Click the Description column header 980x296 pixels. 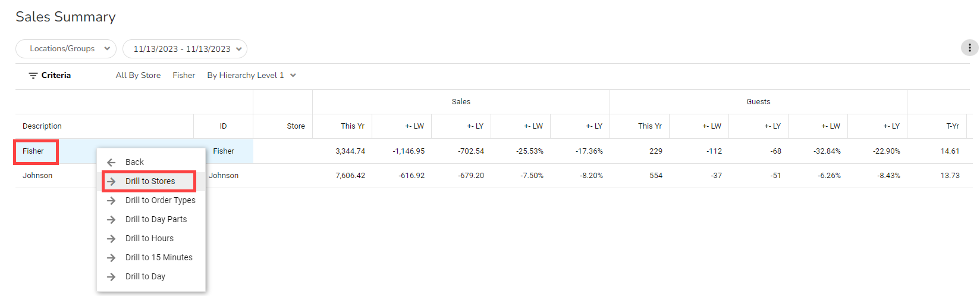42,126
